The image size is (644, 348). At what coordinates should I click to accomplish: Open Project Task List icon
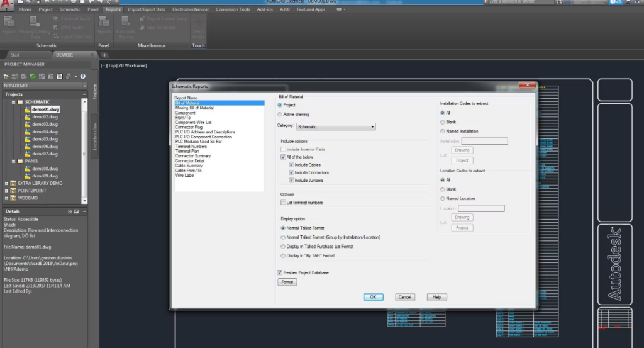point(42,76)
